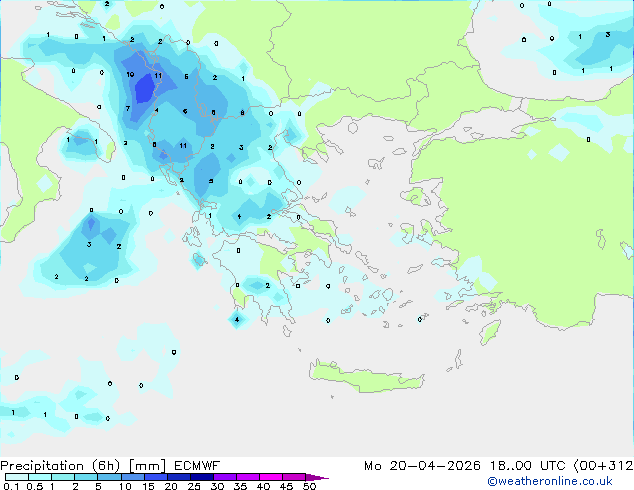Screen dimensions: 634x490
Task: Click the "20" legend scale label
Action: pyautogui.click(x=171, y=486)
